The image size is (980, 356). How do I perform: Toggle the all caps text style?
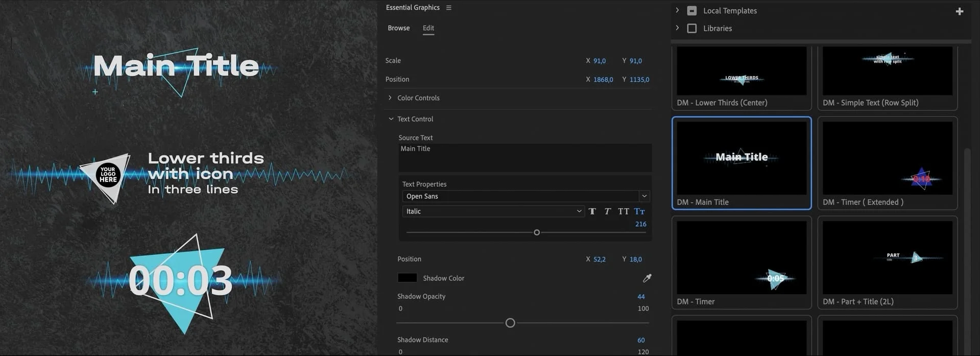(x=624, y=211)
